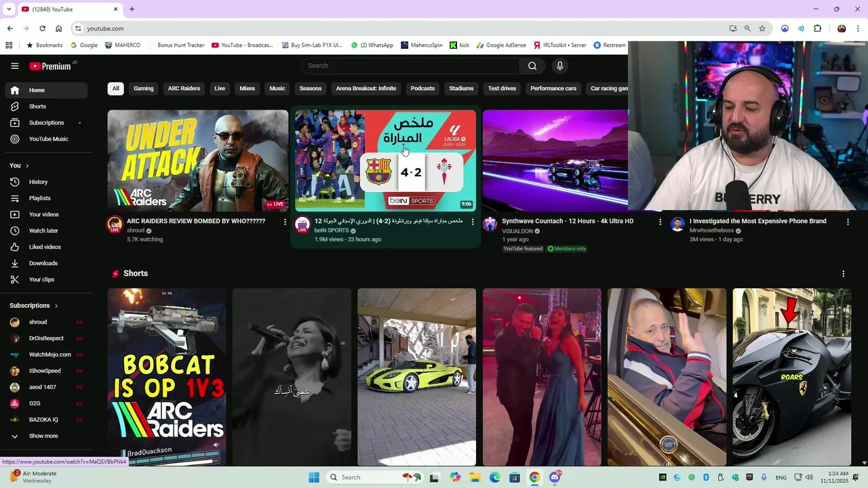Open Liked videos in the sidebar

pyautogui.click(x=47, y=247)
